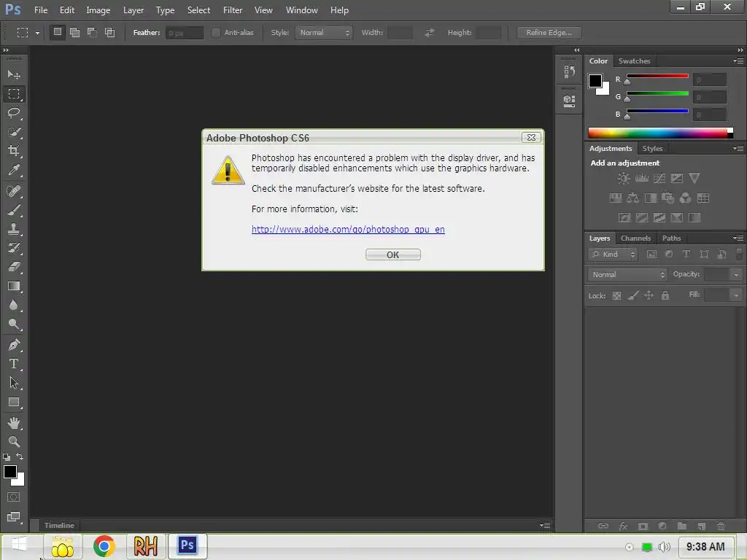
Task: Open the tool preset picker arrow
Action: (37, 33)
